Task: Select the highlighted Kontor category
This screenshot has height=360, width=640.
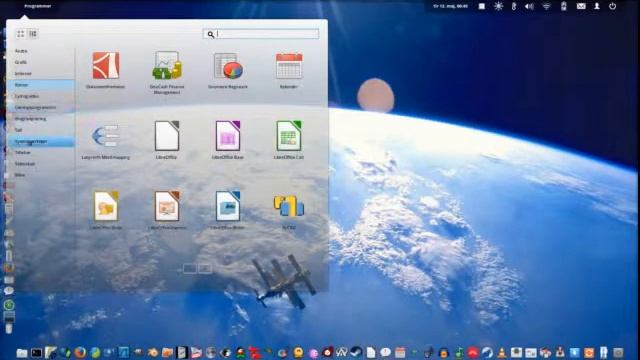Action: (40, 85)
